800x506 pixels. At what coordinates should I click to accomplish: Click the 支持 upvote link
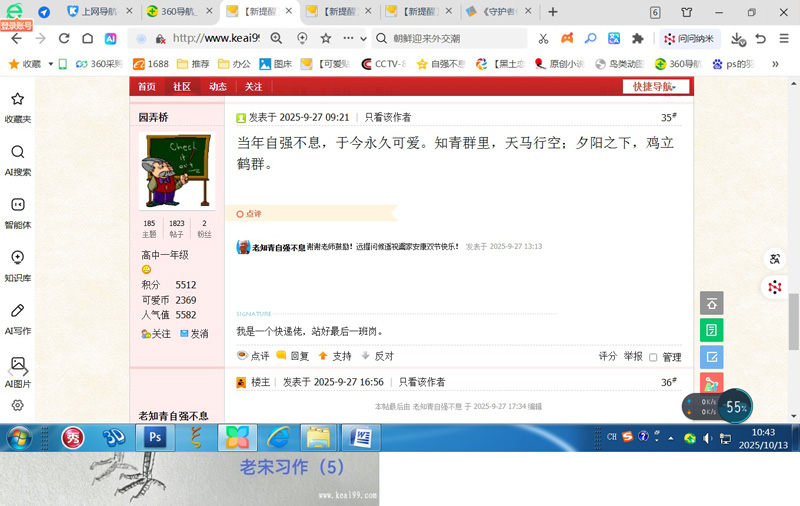pyautogui.click(x=335, y=356)
